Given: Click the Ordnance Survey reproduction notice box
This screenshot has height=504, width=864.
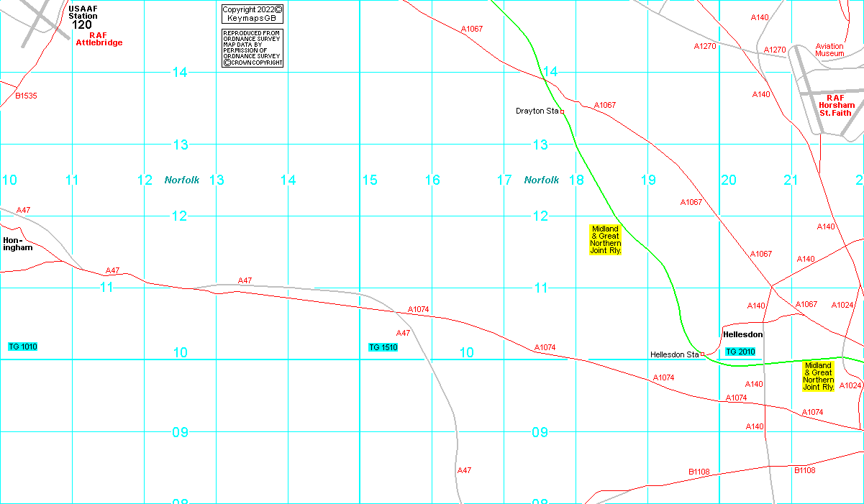Looking at the screenshot, I should (252, 48).
